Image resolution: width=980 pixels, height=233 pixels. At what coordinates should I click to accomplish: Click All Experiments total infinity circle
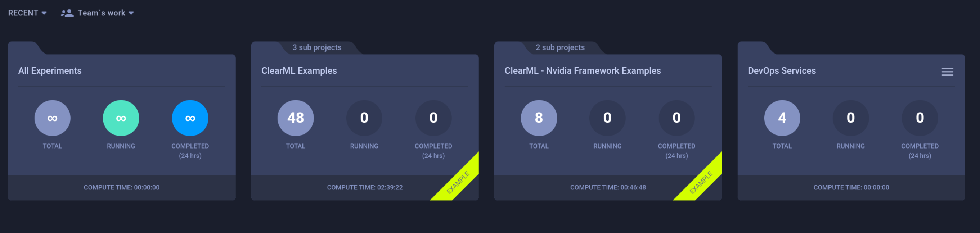coord(53,118)
